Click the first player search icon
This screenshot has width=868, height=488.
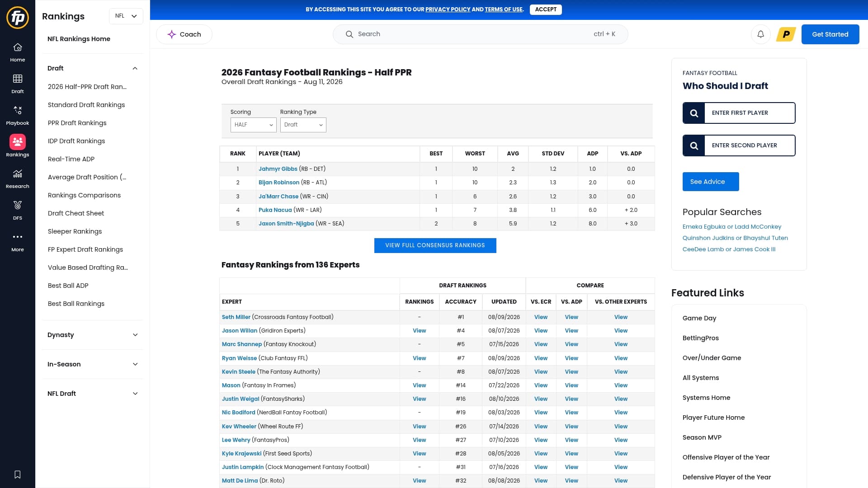tap(694, 113)
